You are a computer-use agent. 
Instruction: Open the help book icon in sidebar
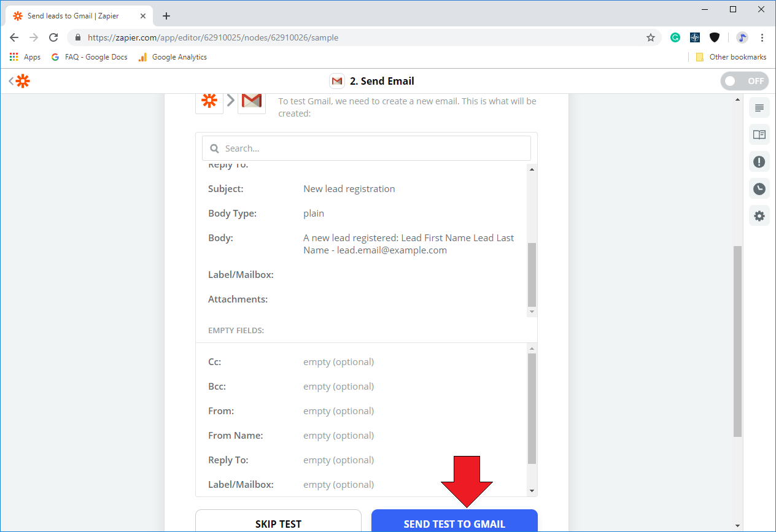click(x=759, y=135)
